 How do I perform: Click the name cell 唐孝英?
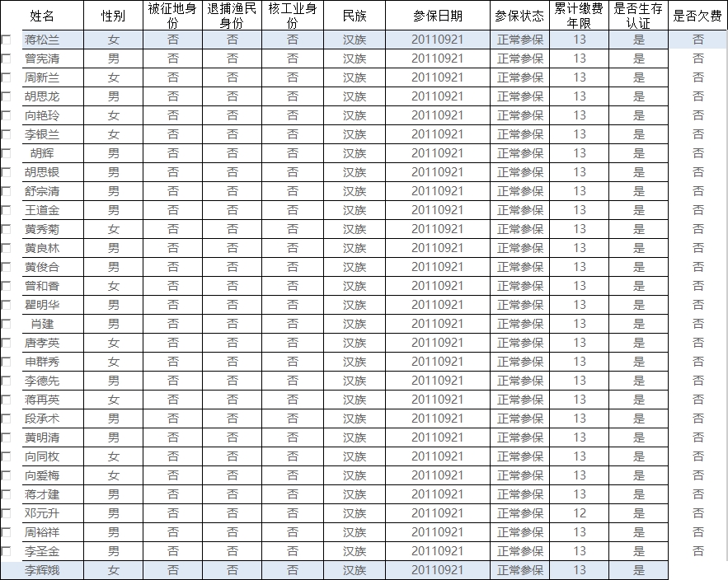[x=42, y=343]
